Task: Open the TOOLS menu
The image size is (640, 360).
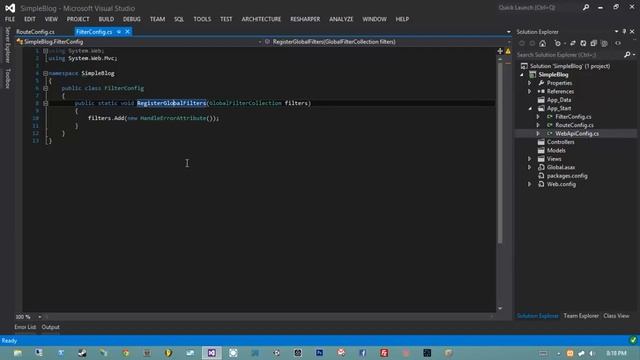Action: pos(202,19)
